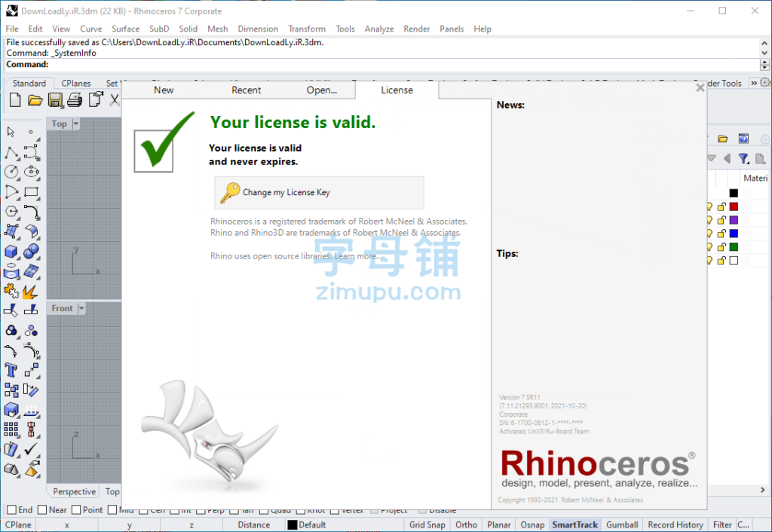Enable the Near object snap checkbox
772x532 pixels.
(x=42, y=510)
